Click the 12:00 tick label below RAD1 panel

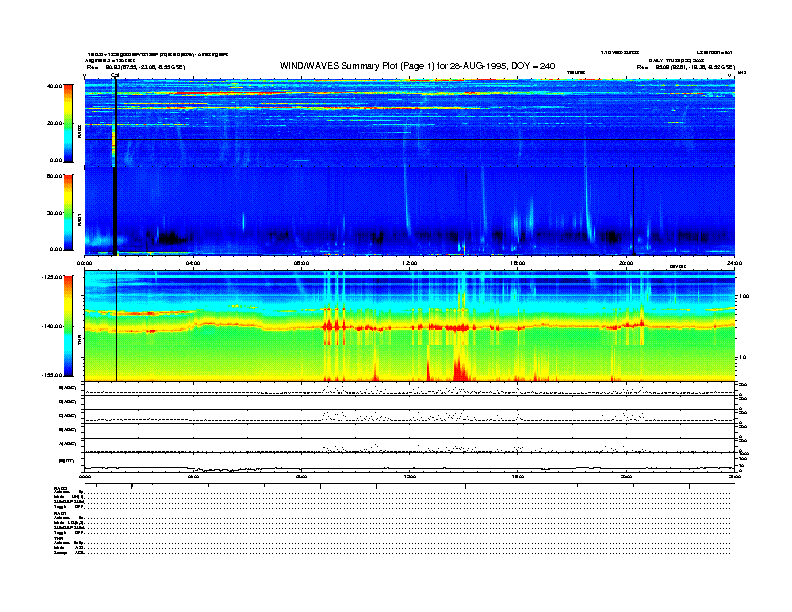pyautogui.click(x=410, y=263)
